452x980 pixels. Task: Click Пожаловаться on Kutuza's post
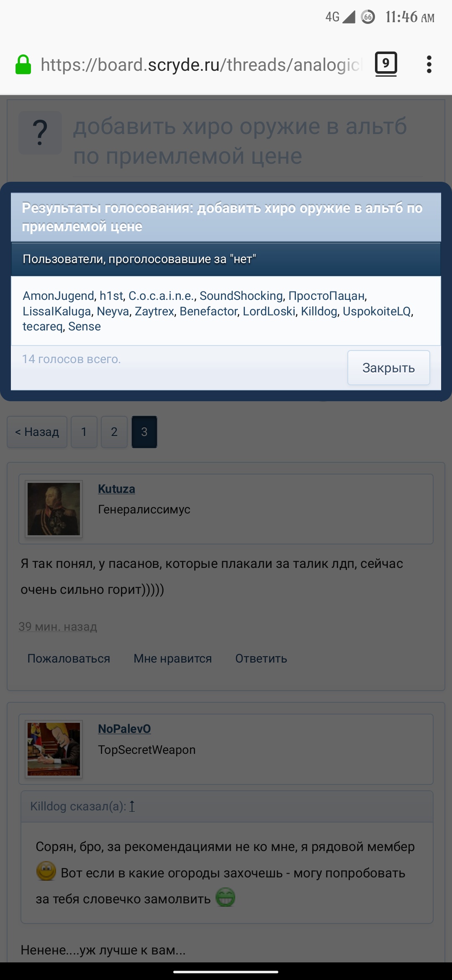tap(69, 658)
